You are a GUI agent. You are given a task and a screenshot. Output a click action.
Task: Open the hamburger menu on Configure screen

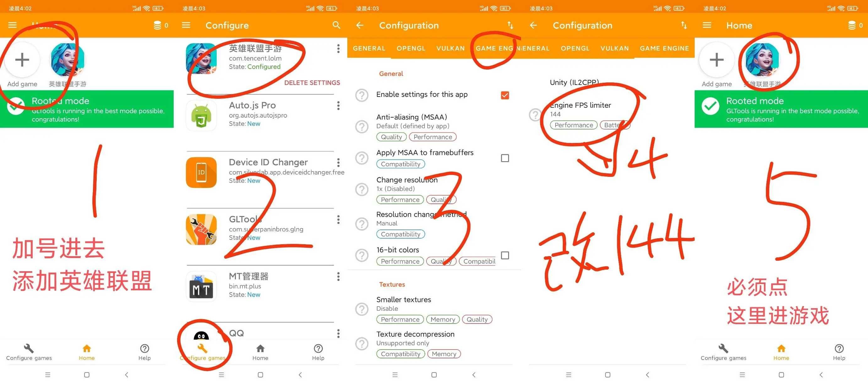coord(186,25)
